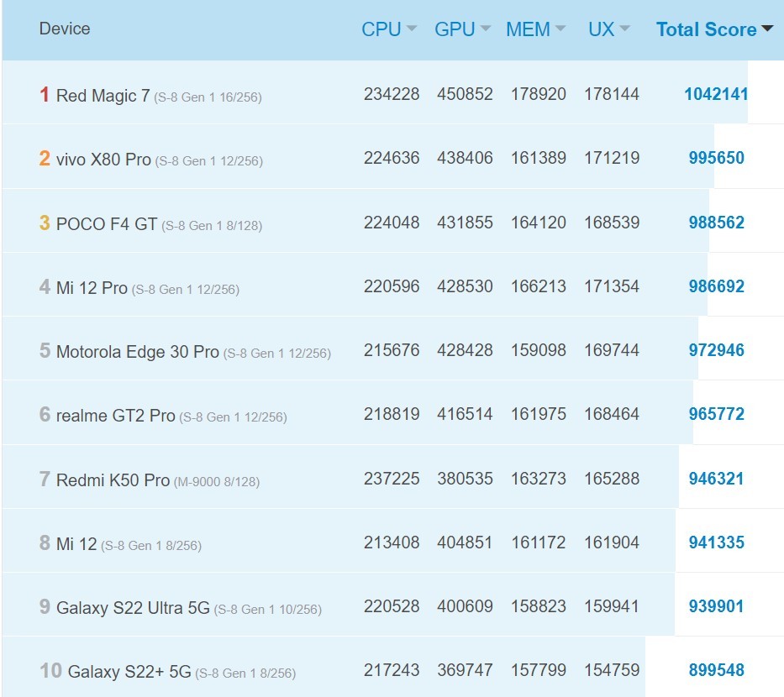This screenshot has width=784, height=697.
Task: Click Galaxy S22+ 5G UX score 154759
Action: 612,670
